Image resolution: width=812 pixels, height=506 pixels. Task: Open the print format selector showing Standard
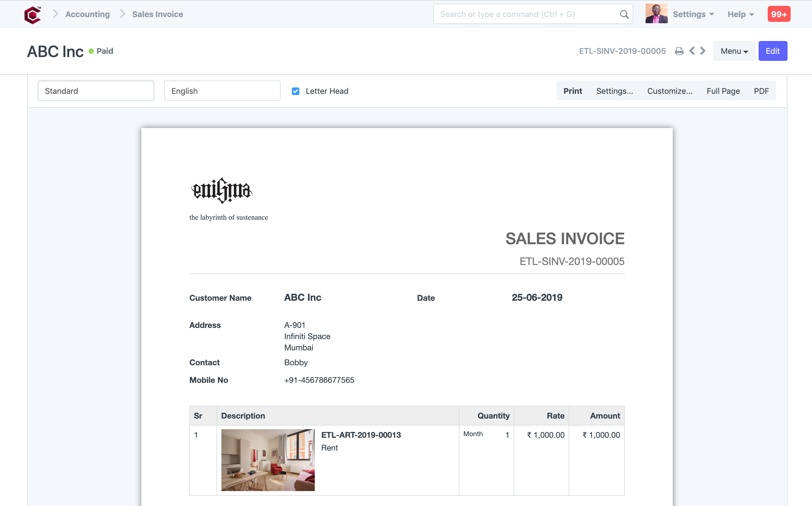96,91
